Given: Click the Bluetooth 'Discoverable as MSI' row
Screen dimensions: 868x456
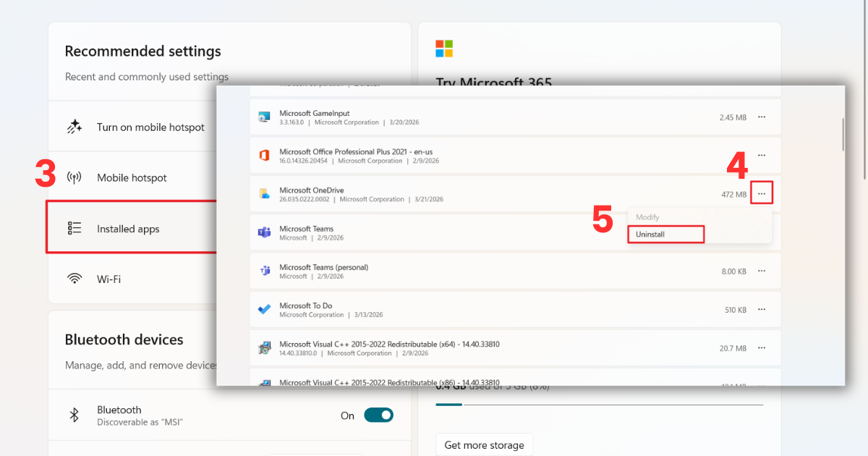Looking at the screenshot, I should [229, 415].
